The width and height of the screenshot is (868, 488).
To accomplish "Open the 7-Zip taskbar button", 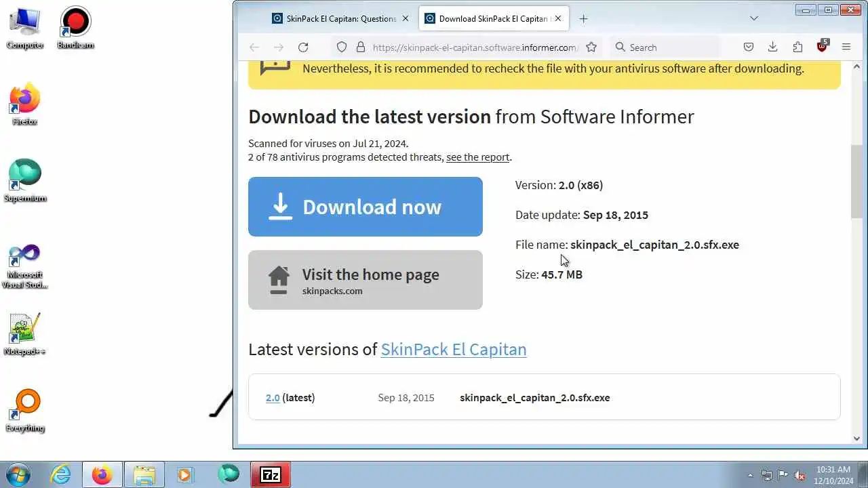I will click(x=271, y=474).
